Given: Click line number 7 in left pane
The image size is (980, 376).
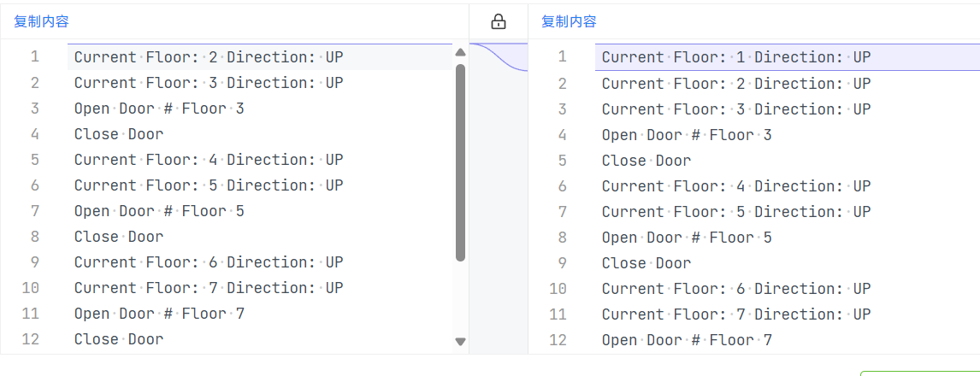Looking at the screenshot, I should point(34,211).
